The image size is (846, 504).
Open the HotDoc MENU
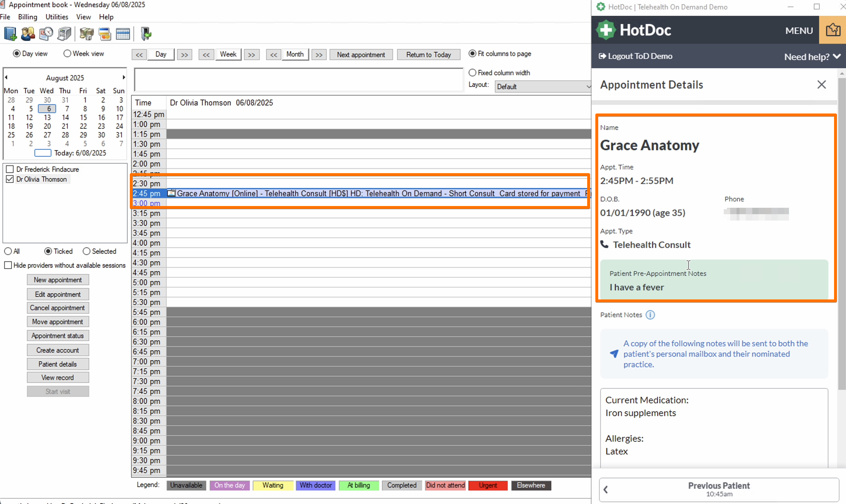coord(799,31)
